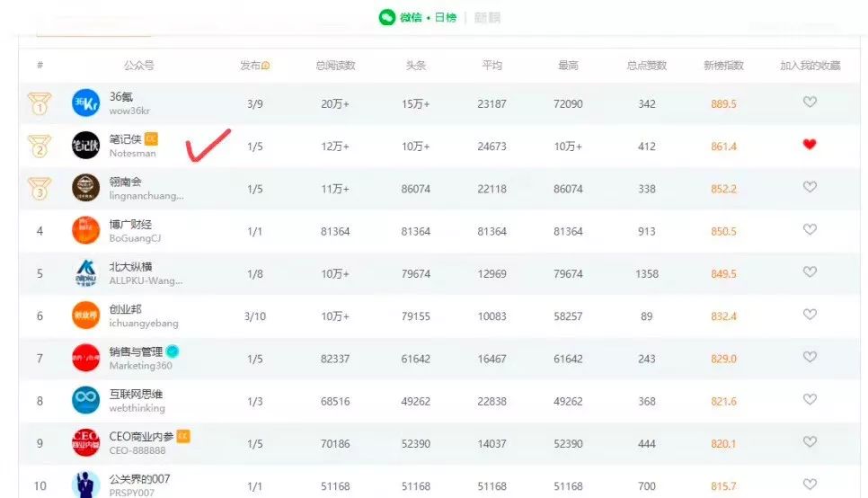
Task: Click the 北大纵横 account logo
Action: (85, 273)
